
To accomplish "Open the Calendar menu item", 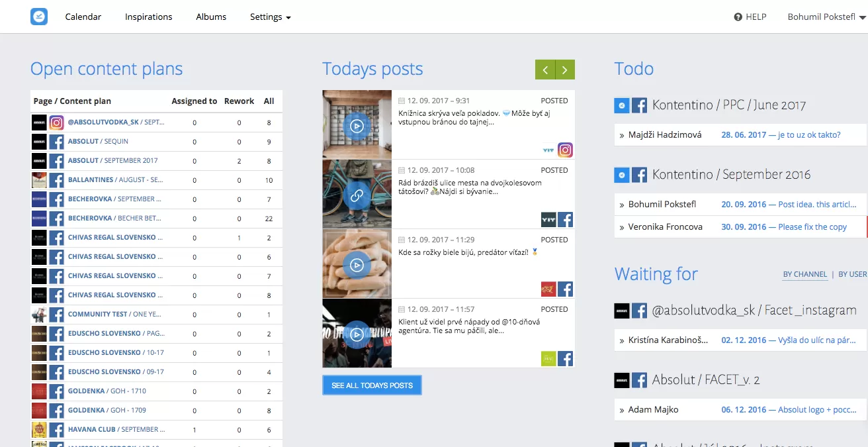I will click(x=83, y=17).
